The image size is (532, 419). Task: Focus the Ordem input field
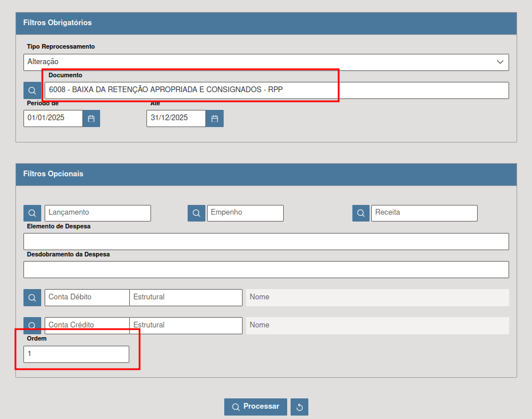pyautogui.click(x=76, y=354)
